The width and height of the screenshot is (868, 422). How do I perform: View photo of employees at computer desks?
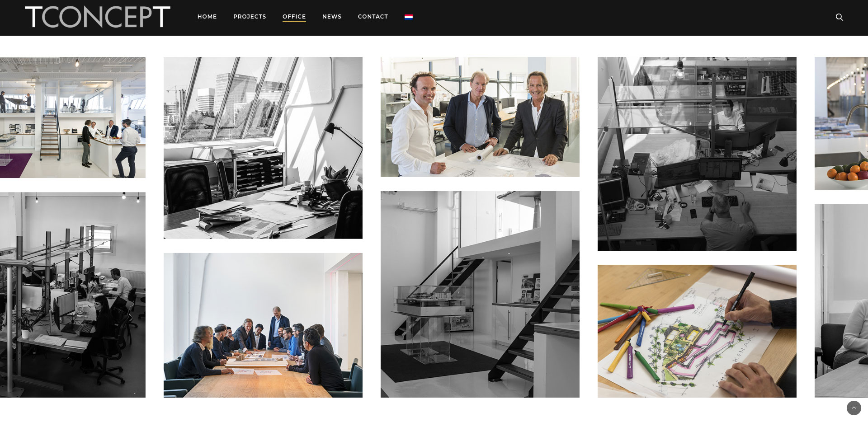[x=73, y=295]
